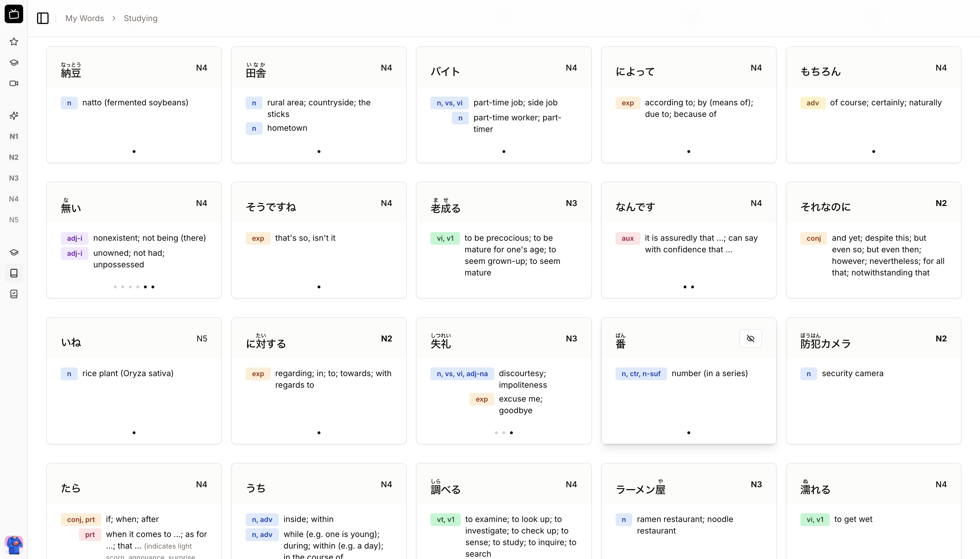The height and width of the screenshot is (559, 980).
Task: Open the 老成る word card
Action: pos(503,240)
